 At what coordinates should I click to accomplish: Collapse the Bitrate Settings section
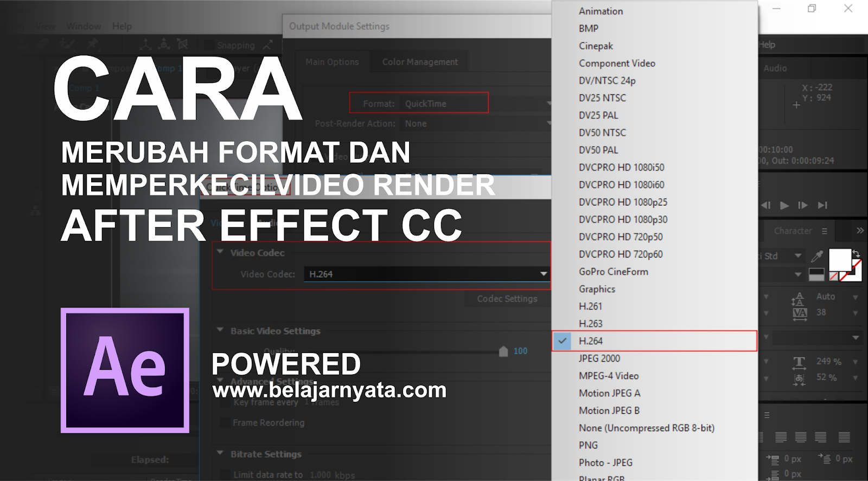[220, 453]
